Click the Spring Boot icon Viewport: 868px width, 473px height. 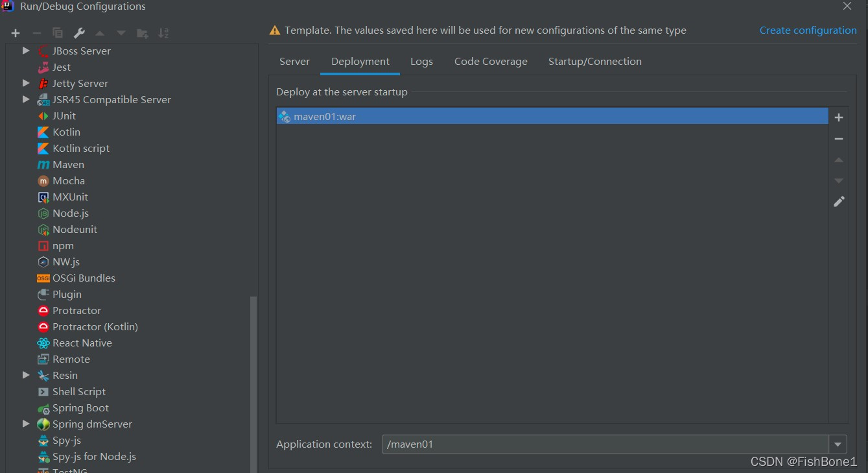(43, 408)
